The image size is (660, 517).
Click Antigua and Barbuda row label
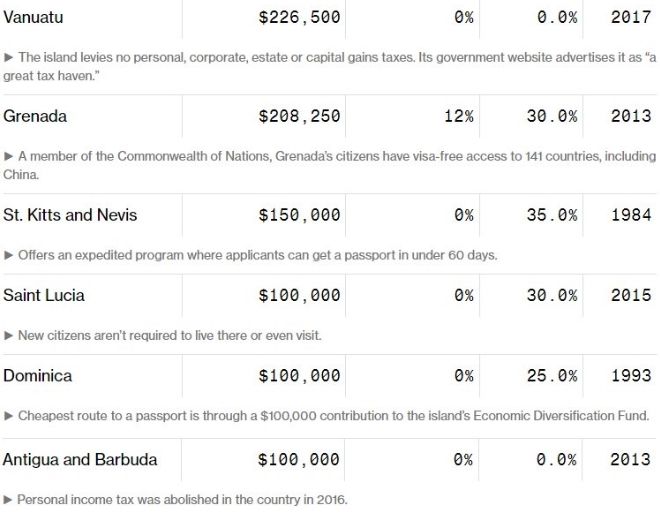[x=80, y=460]
